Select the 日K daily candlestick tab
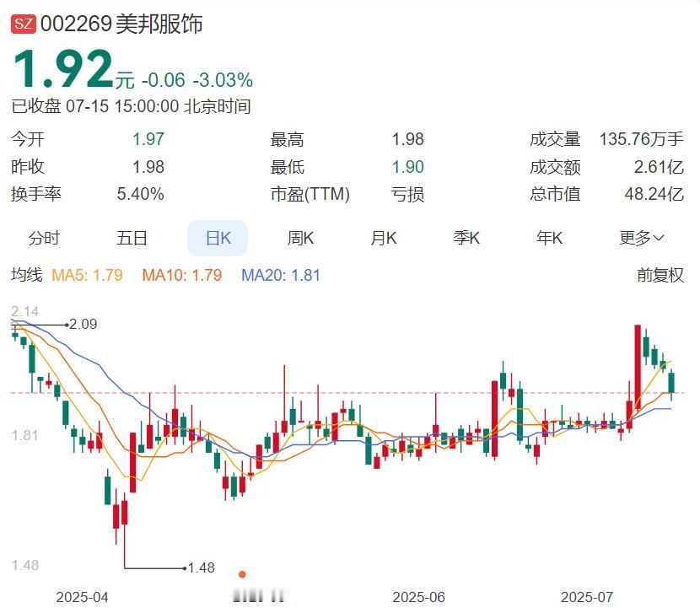Screen dimensions: 700x613 [218, 238]
